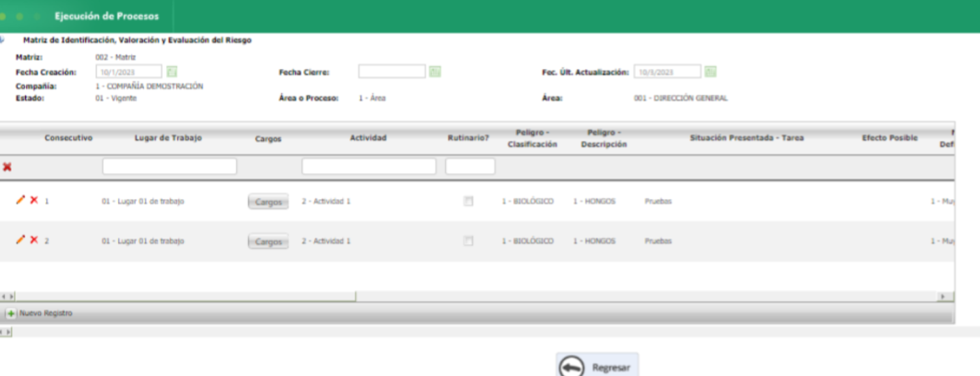Click the Fec. Últ. Actualización date field
The image size is (980, 376).
pyautogui.click(x=667, y=71)
